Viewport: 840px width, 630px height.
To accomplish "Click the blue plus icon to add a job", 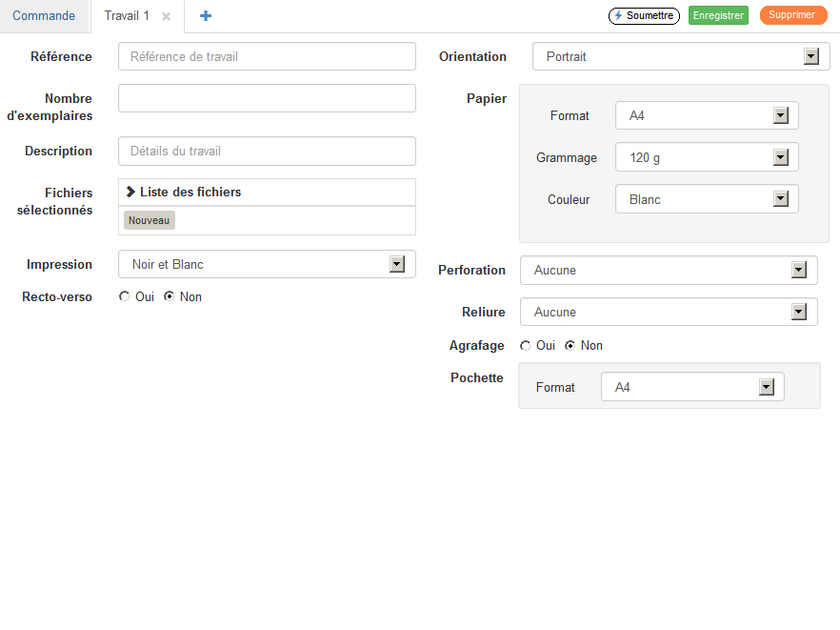I will pos(205,16).
